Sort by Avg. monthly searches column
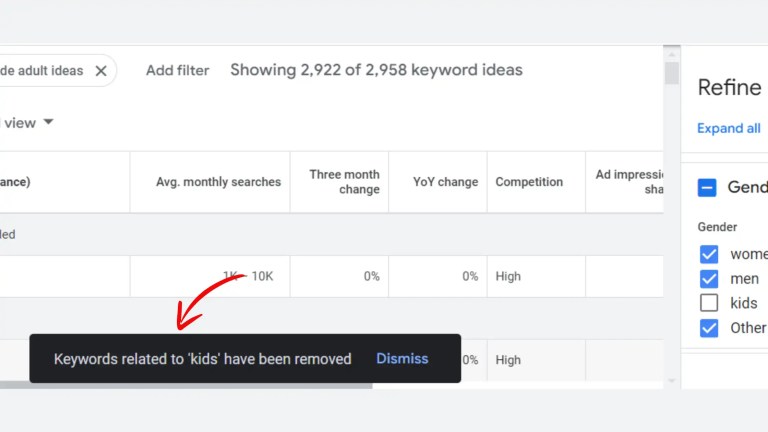The width and height of the screenshot is (768, 432). click(x=218, y=182)
